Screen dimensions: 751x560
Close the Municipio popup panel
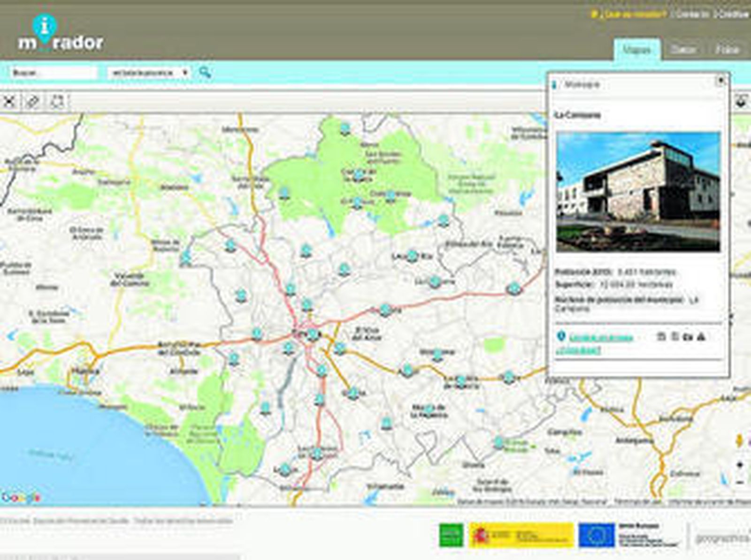(720, 81)
